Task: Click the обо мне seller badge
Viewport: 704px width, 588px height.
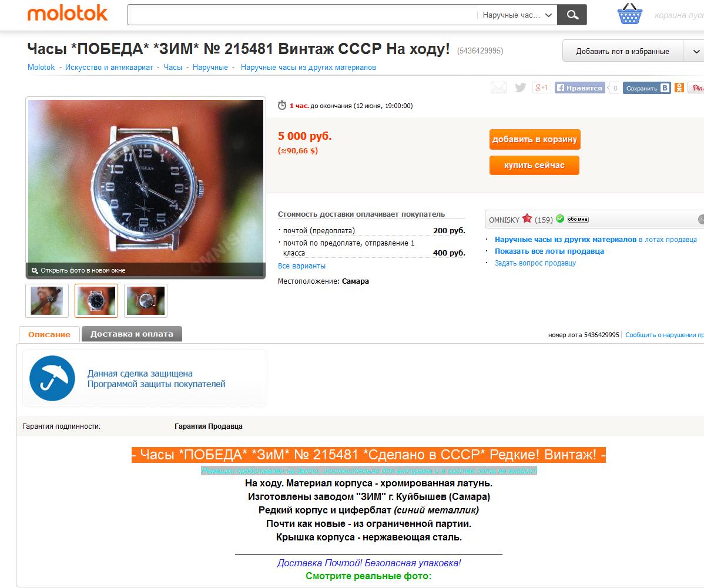Action: point(578,219)
